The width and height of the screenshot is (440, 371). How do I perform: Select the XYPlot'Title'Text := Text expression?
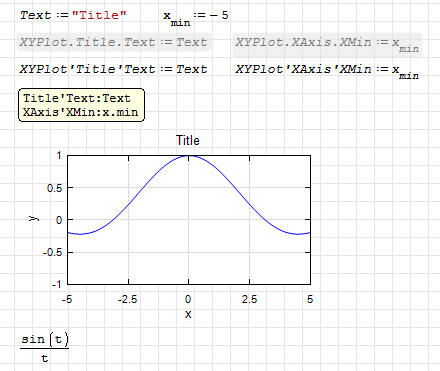(113, 69)
